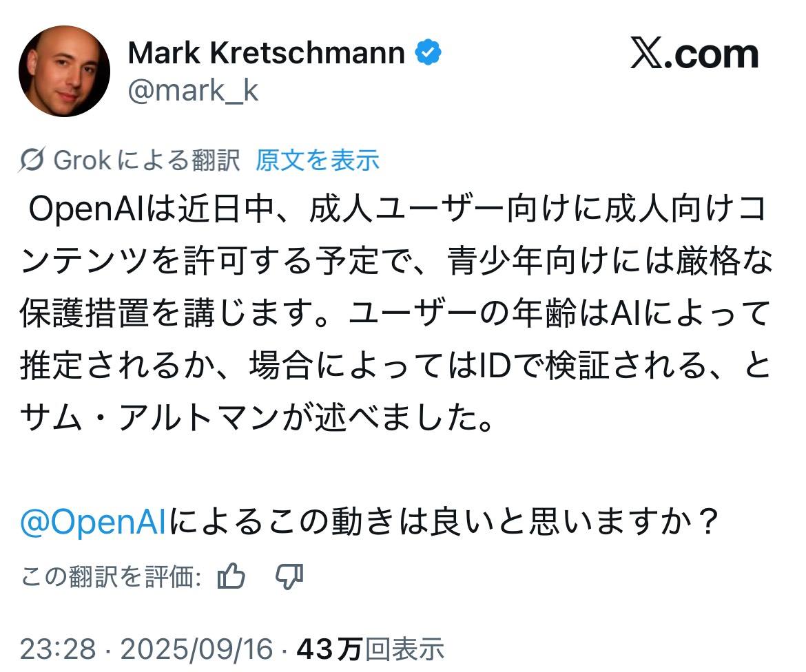Click the question line ending 良いと思いますか？
This screenshot has height=672, width=806.
coord(441,523)
